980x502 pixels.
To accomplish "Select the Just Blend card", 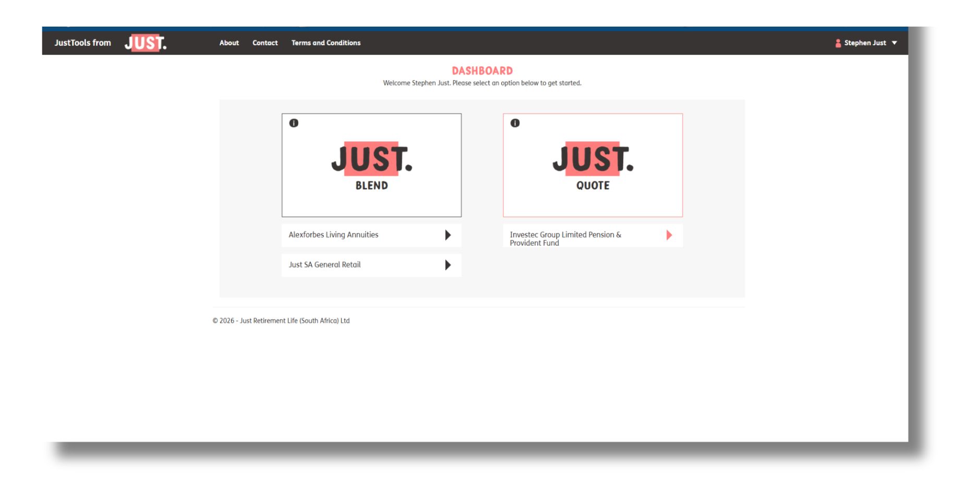I will [x=371, y=165].
